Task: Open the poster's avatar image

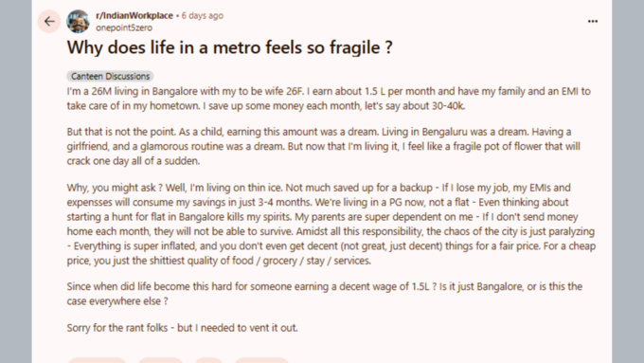Action: tap(78, 21)
